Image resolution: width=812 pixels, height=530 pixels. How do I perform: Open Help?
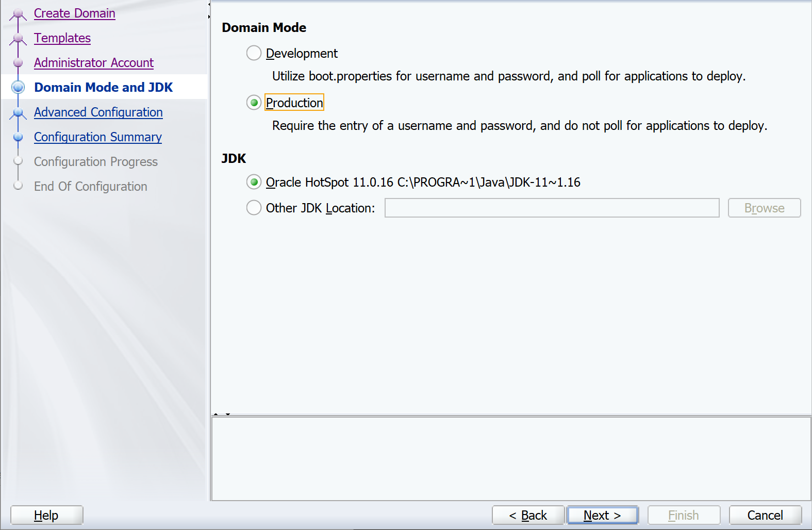coord(46,515)
